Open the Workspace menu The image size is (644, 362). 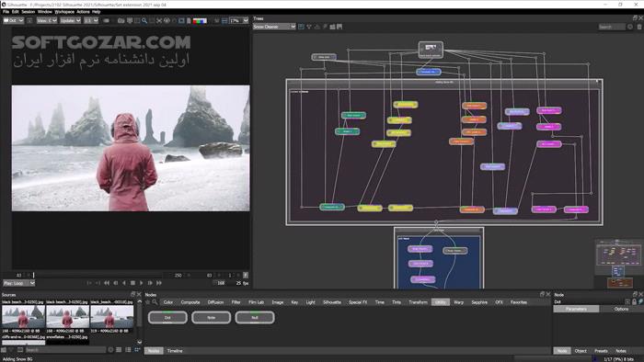64,12
